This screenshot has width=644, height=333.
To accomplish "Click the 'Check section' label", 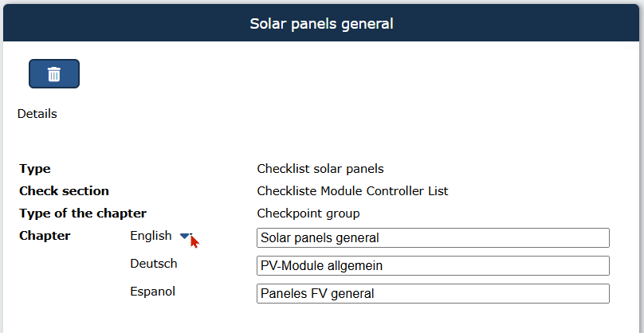I will (64, 191).
